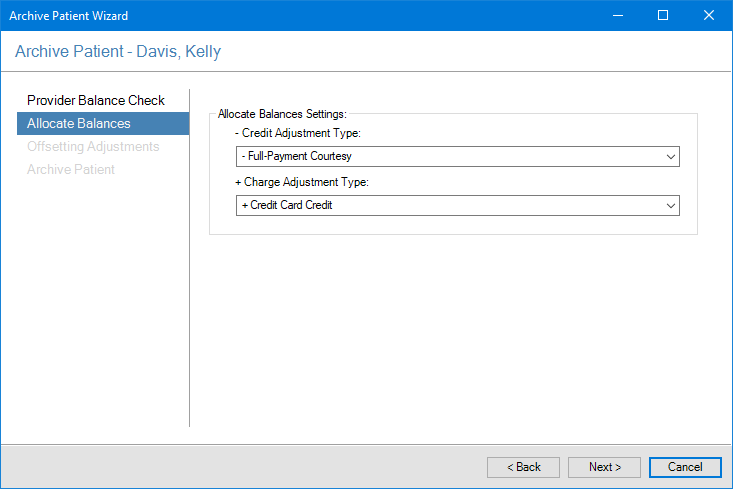Click the '+ Charge Adjustment Type:' label

tap(301, 183)
